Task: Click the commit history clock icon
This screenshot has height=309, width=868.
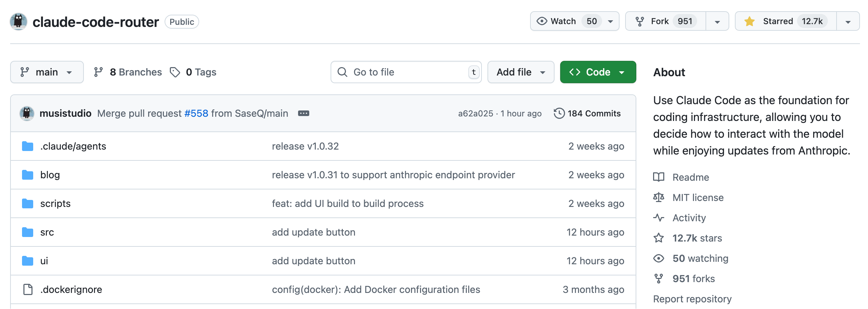Action: 559,113
